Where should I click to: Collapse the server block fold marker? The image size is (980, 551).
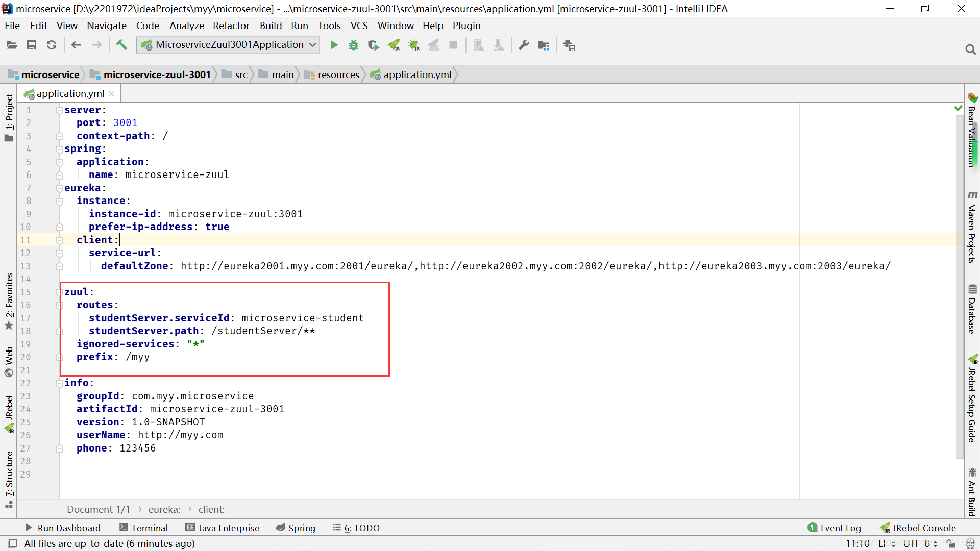[59, 110]
